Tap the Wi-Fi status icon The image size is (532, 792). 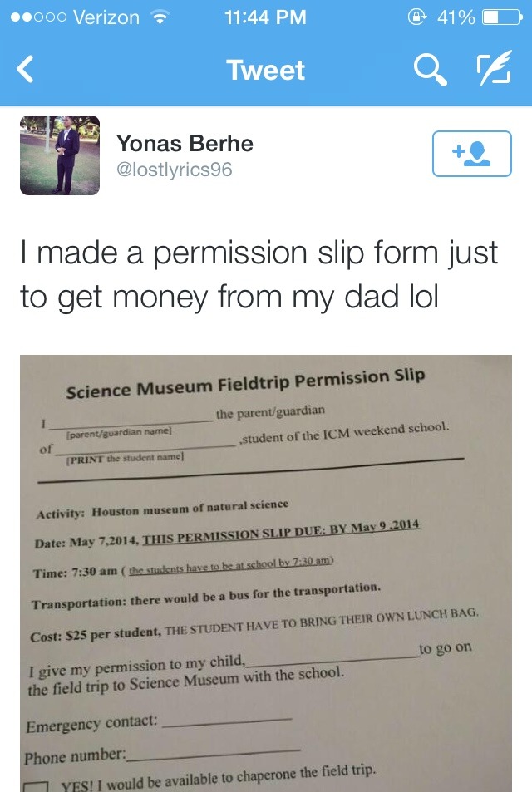160,17
